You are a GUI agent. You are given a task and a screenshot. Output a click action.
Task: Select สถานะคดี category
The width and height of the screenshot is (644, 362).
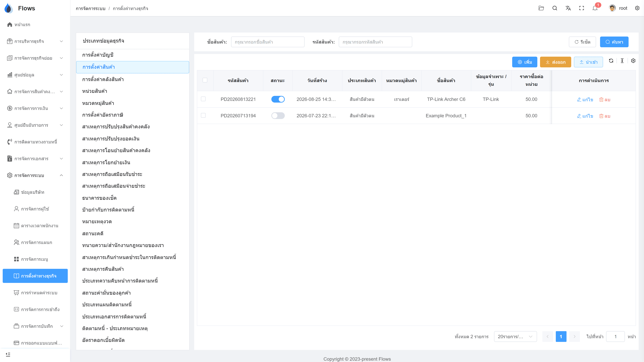132,234
